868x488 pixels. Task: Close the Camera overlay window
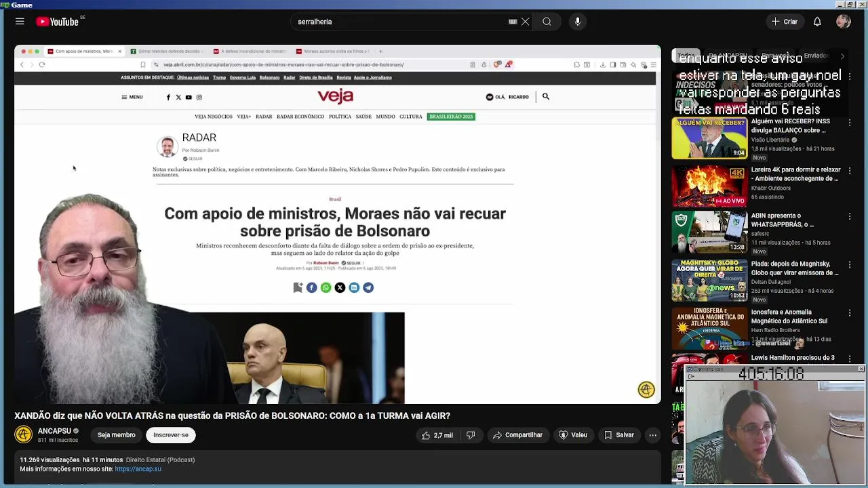coord(861,369)
